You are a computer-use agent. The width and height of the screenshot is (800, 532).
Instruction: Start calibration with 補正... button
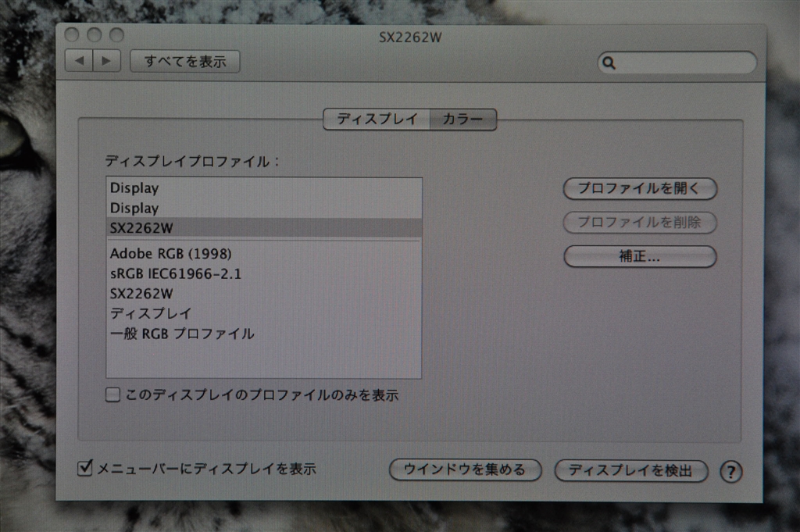tap(640, 256)
